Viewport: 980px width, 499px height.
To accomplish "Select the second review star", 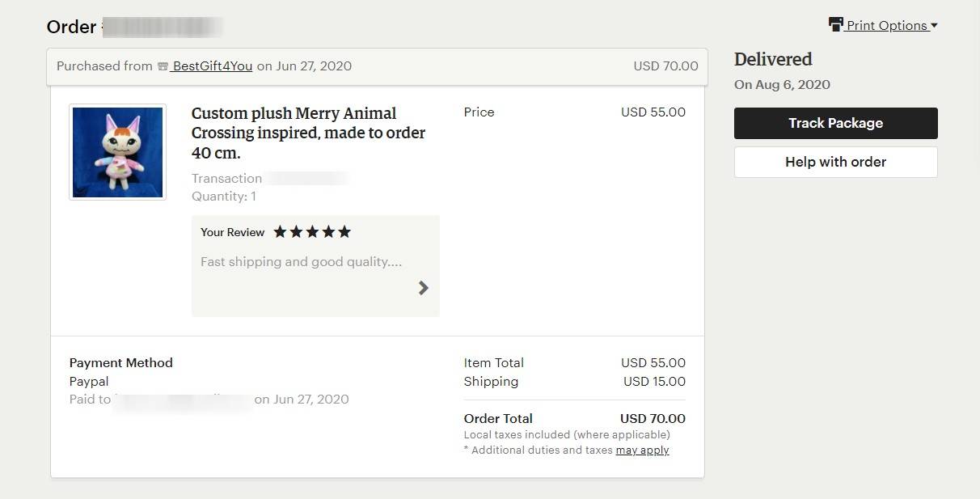I will [x=296, y=232].
